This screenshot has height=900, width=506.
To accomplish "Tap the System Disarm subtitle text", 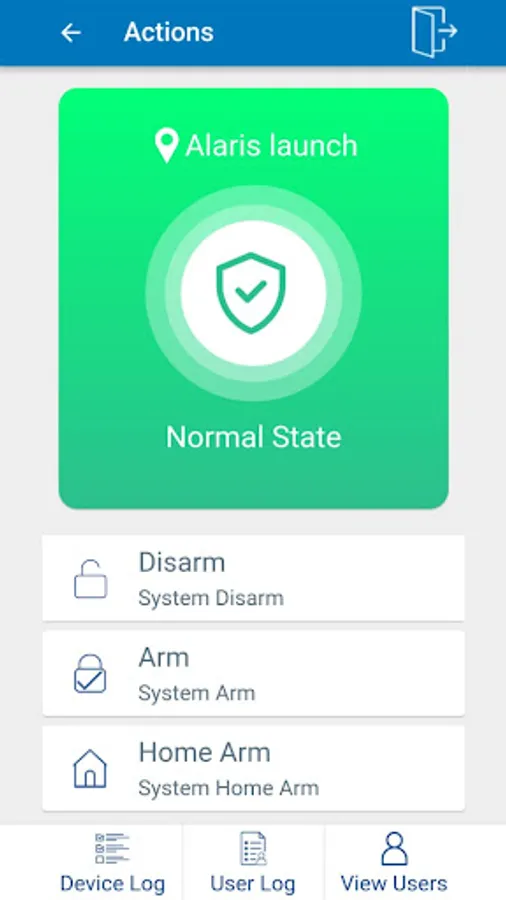I will point(211,598).
